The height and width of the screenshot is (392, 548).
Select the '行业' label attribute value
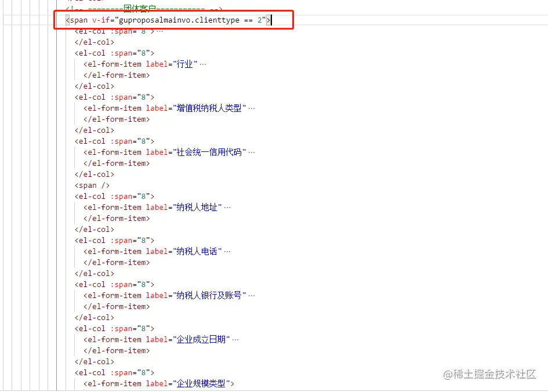tap(184, 64)
